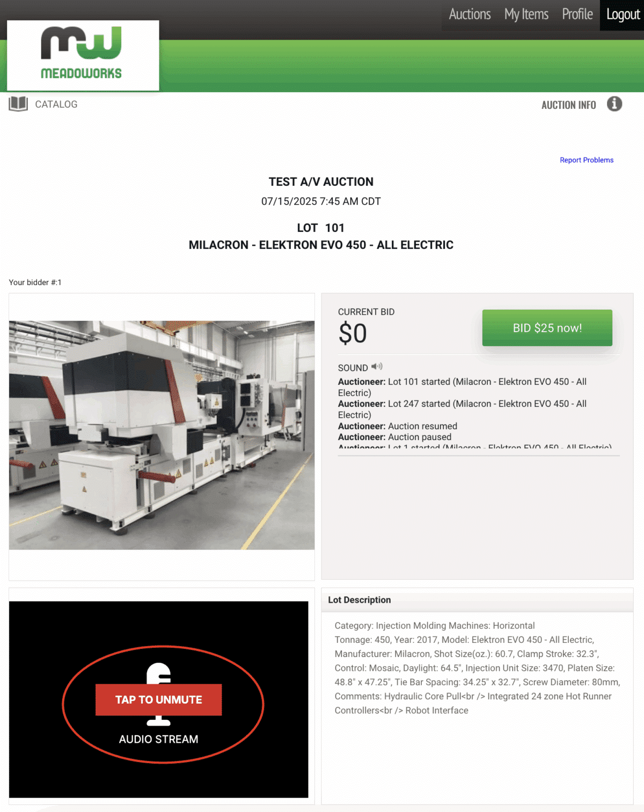View the Milacron machine lot photo

click(162, 435)
